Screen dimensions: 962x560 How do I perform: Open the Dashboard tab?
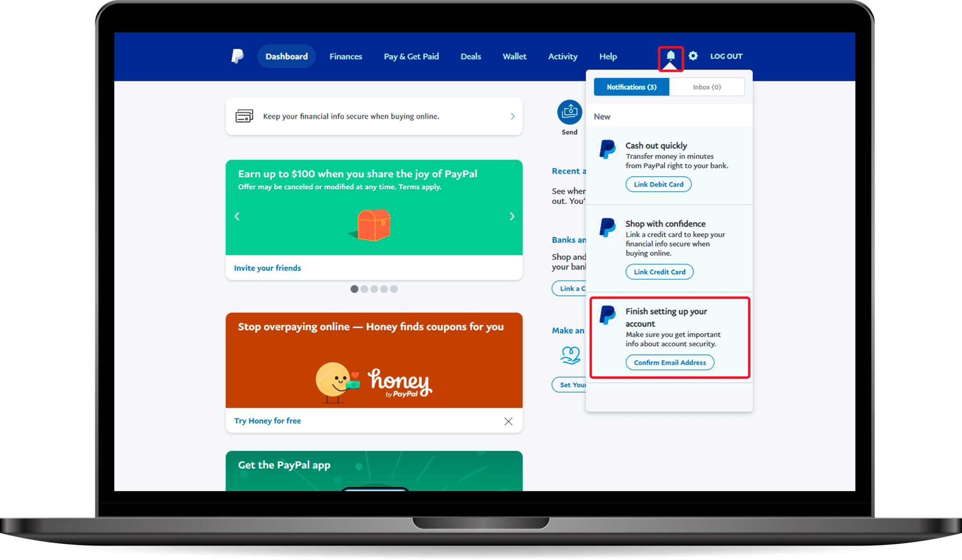[x=287, y=56]
